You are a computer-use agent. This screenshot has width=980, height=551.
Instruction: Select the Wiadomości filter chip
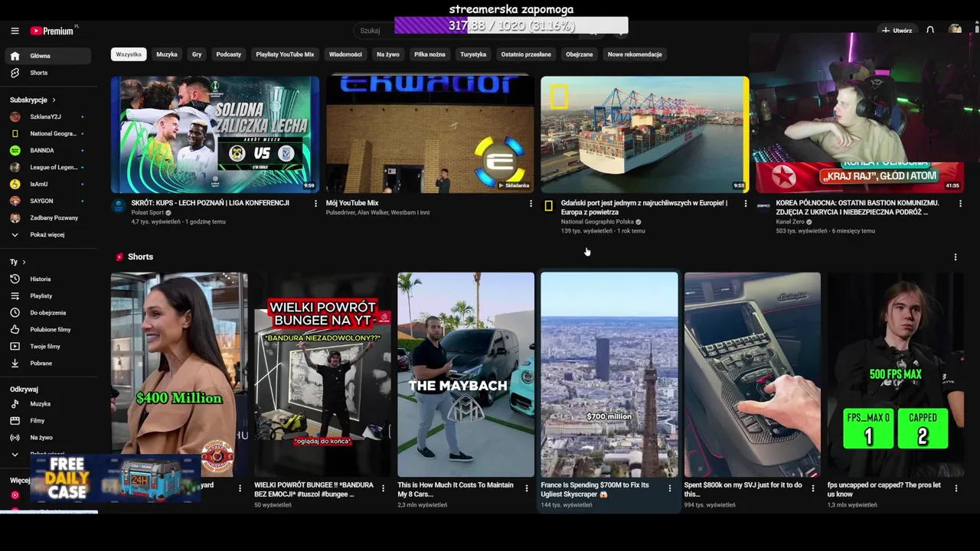[345, 54]
